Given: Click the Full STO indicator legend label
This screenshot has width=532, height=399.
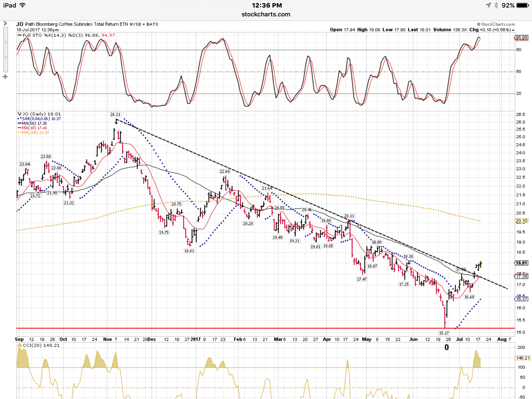Looking at the screenshot, I should coord(66,35).
